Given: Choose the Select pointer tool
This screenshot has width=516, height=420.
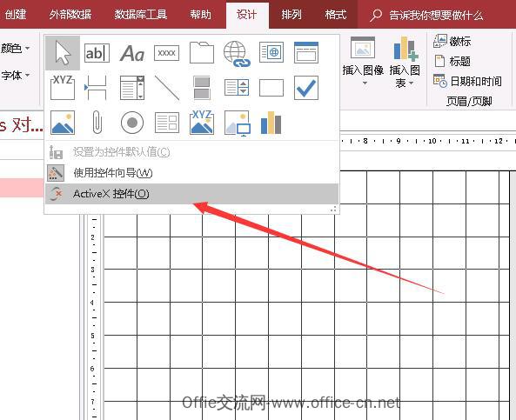Looking at the screenshot, I should 63,53.
